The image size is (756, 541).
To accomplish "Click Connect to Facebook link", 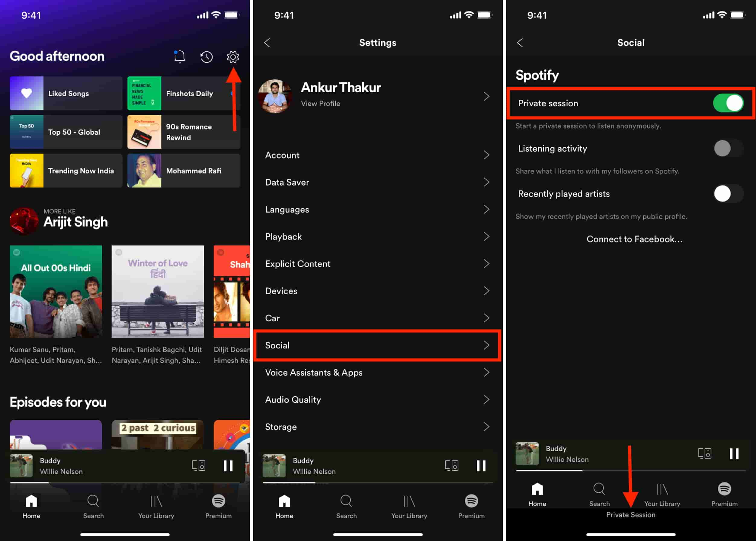I will point(634,239).
